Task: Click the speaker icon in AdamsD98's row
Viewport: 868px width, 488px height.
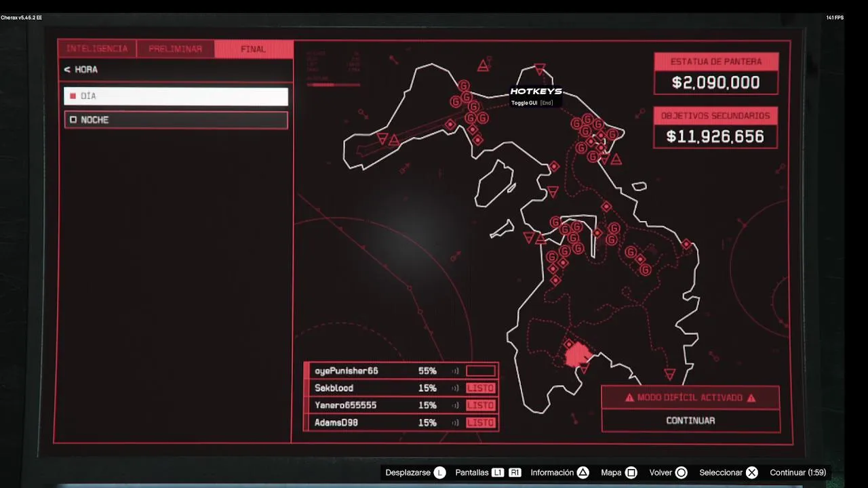Action: (455, 422)
